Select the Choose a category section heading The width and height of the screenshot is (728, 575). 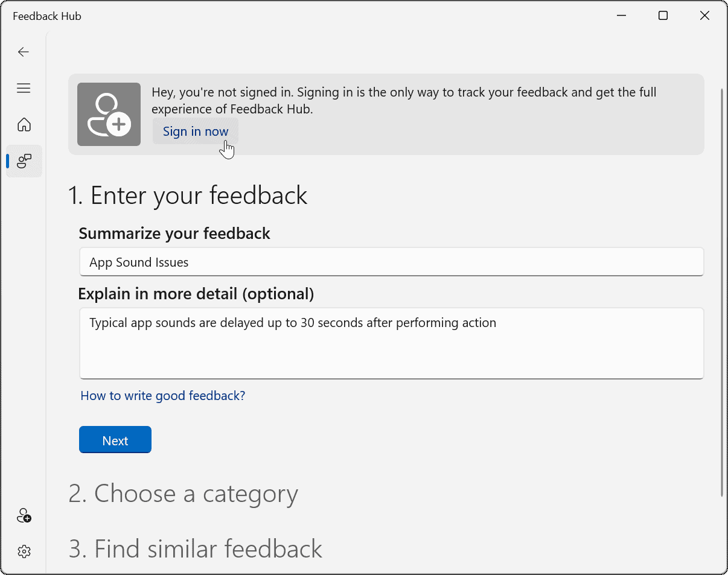(x=183, y=494)
